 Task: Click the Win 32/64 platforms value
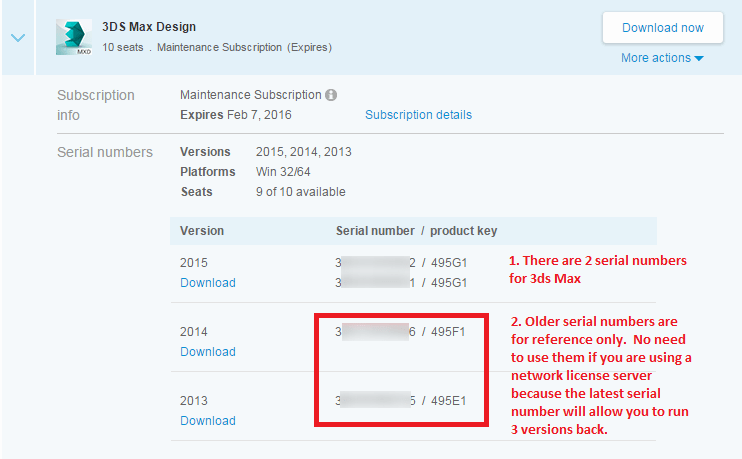[283, 172]
